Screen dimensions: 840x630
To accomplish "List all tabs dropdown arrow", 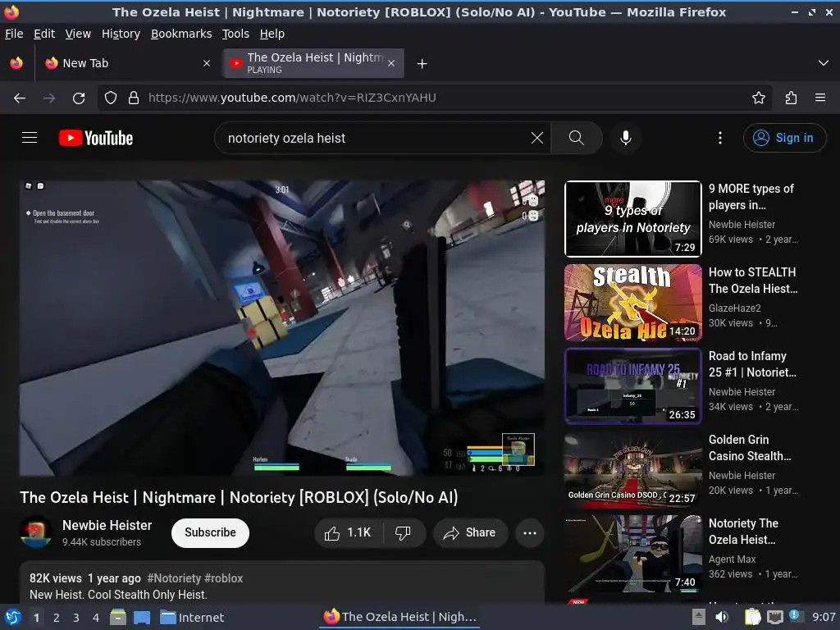I will 823,63.
